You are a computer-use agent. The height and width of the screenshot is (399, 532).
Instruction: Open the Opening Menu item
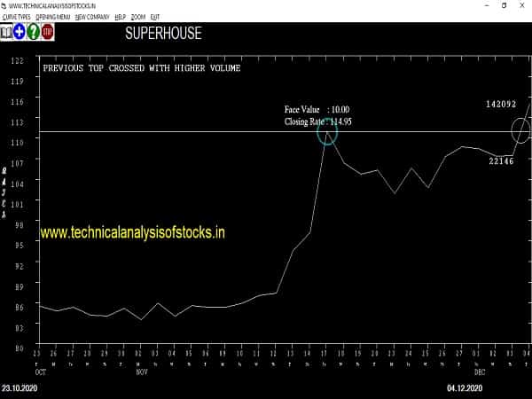coord(53,17)
